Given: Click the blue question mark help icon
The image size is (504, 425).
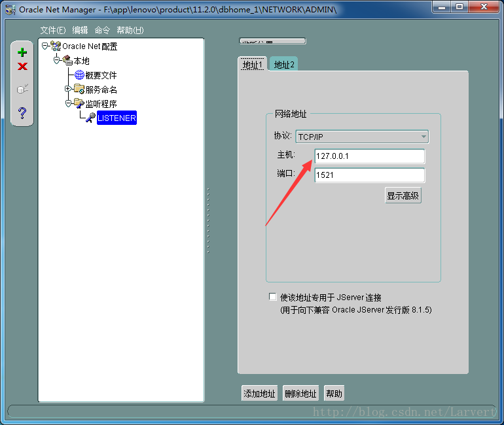Looking at the screenshot, I should [22, 113].
